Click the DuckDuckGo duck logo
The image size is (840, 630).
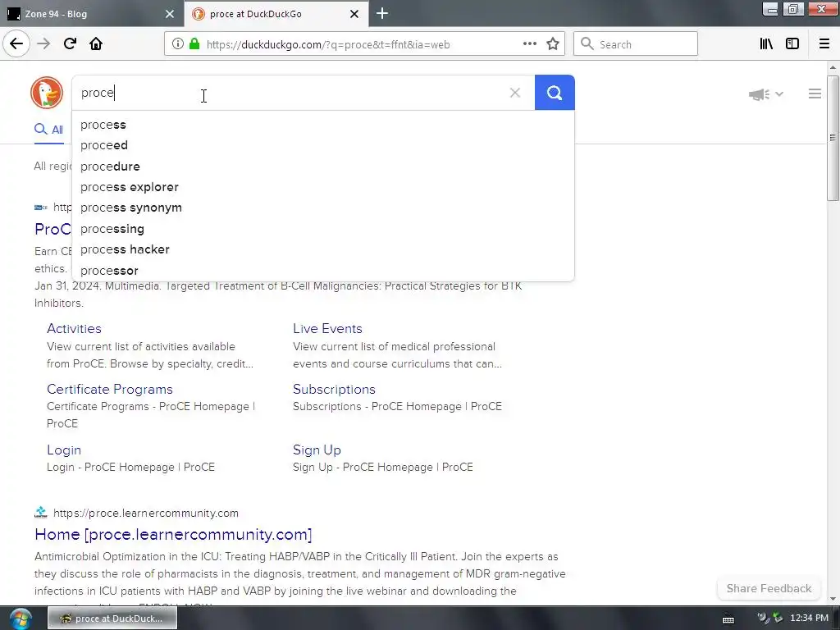pos(47,93)
